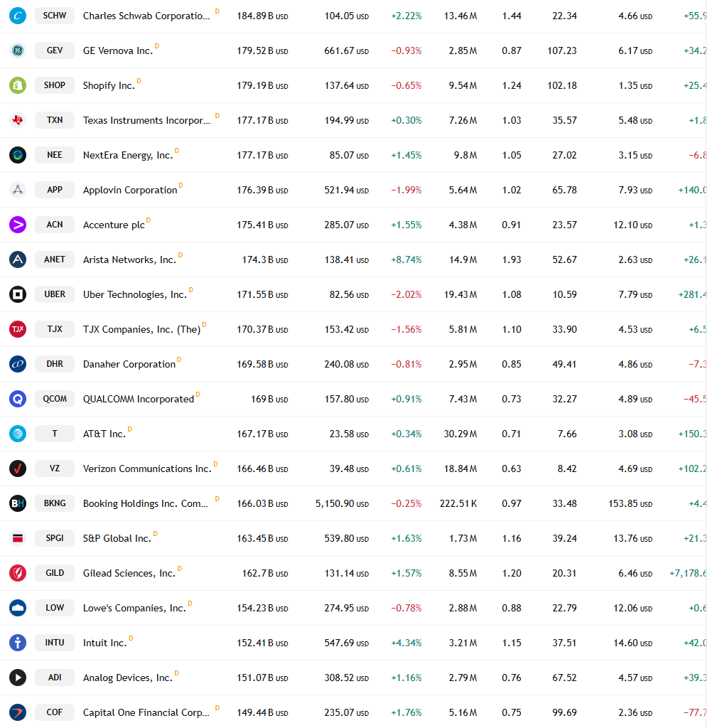Click the Texas Instruments logo icon
Screen dimensions: 707x728
point(18,120)
